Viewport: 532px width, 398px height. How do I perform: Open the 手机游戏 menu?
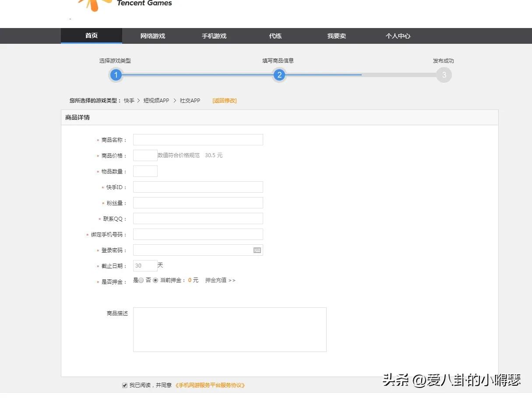click(x=214, y=36)
